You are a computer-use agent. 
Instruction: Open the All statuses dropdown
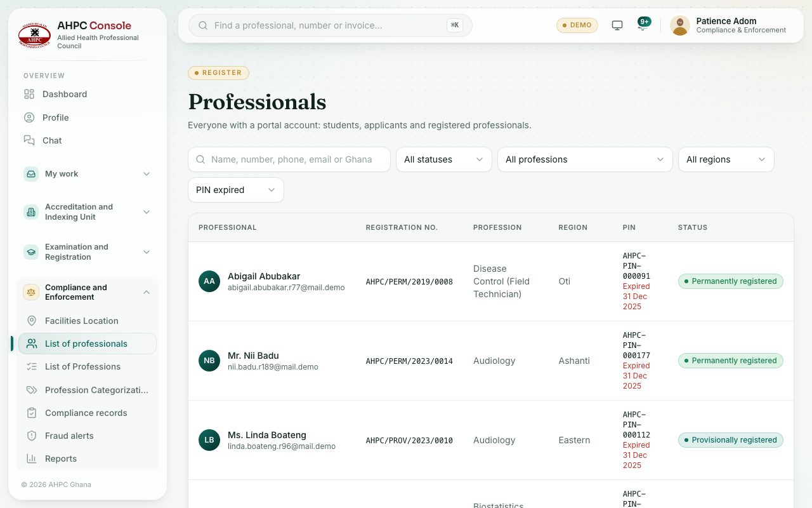point(444,159)
